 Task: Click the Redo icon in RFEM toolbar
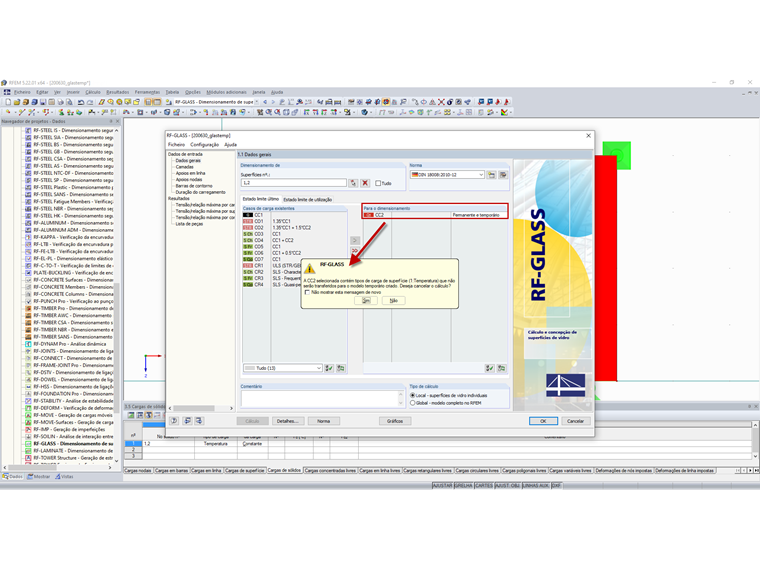pyautogui.click(x=90, y=102)
